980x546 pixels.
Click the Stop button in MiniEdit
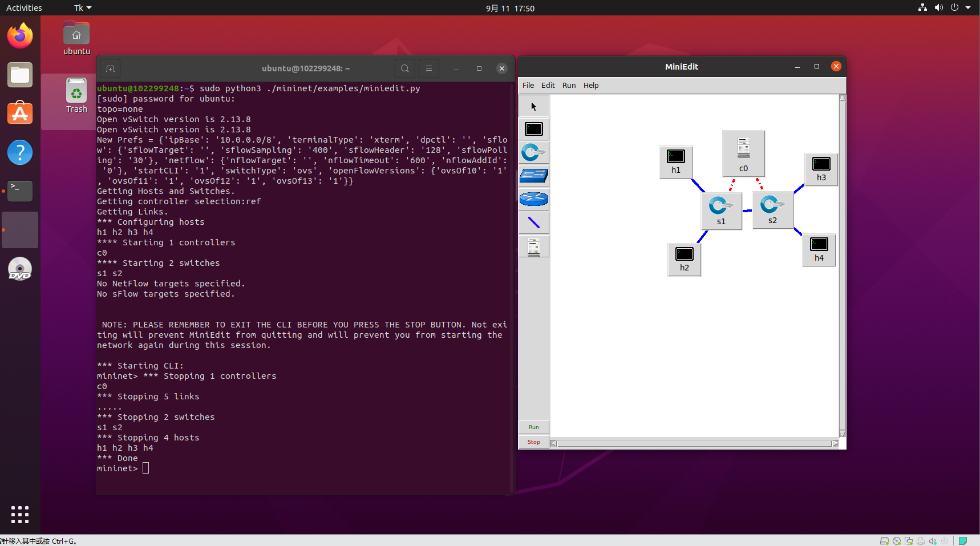coord(534,442)
